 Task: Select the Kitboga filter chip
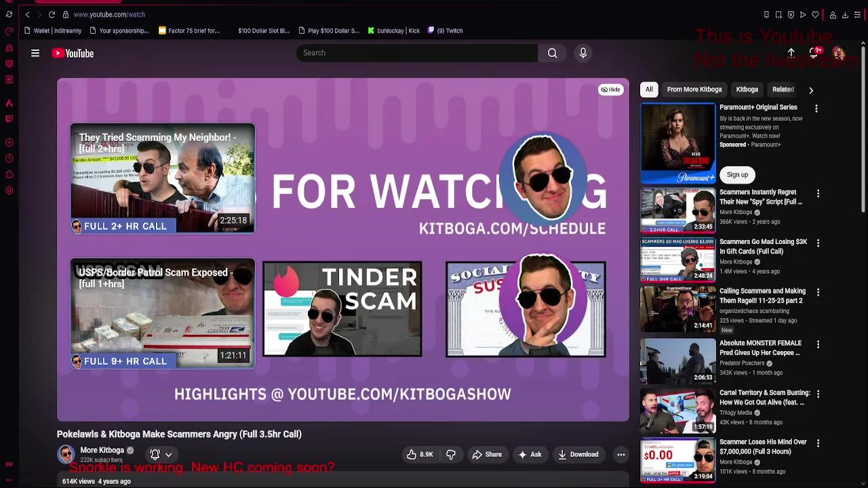747,89
